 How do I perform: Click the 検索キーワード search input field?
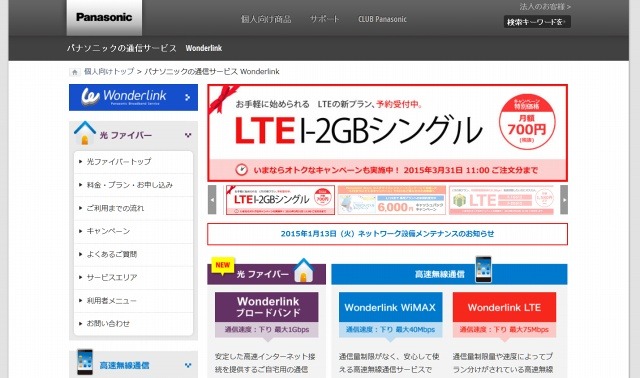tap(537, 22)
